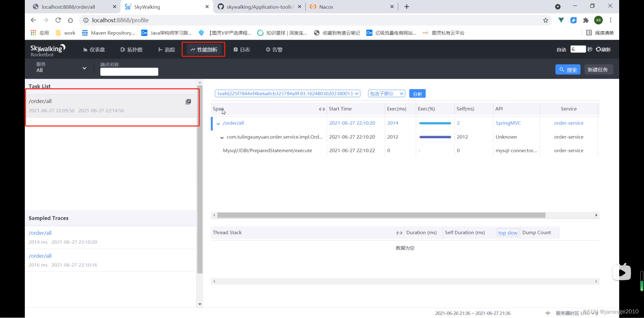
Task: Open the 阅读清单 reading list
Action: [x=600, y=33]
